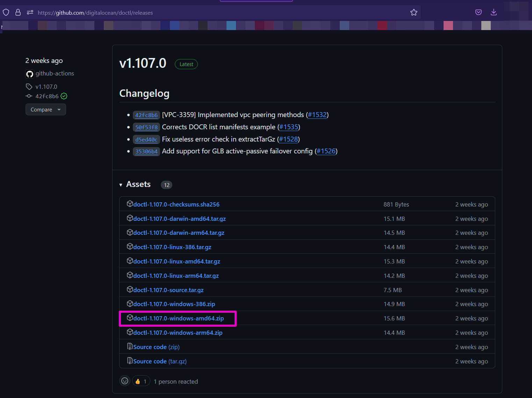Open the github-actions author link

pyautogui.click(x=55, y=73)
